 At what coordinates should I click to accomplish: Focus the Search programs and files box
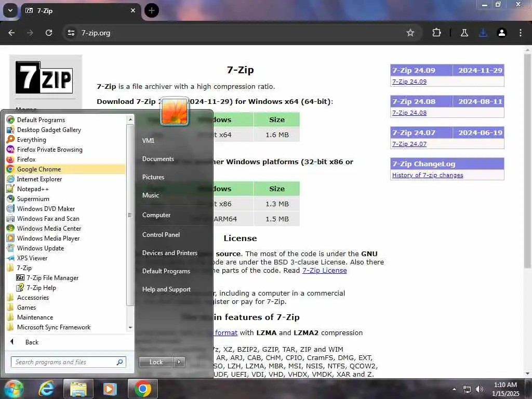pyautogui.click(x=69, y=362)
